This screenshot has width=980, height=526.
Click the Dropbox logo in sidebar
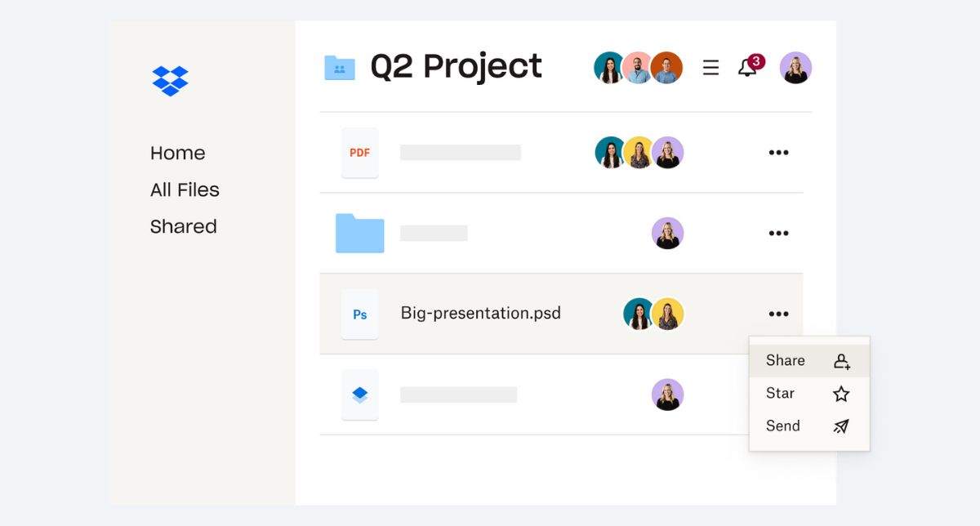coord(170,81)
